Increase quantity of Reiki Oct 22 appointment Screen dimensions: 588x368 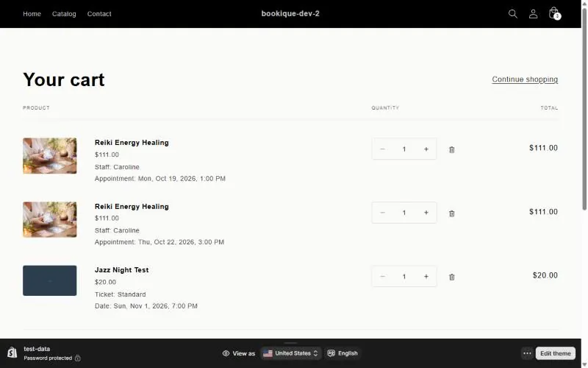(426, 213)
